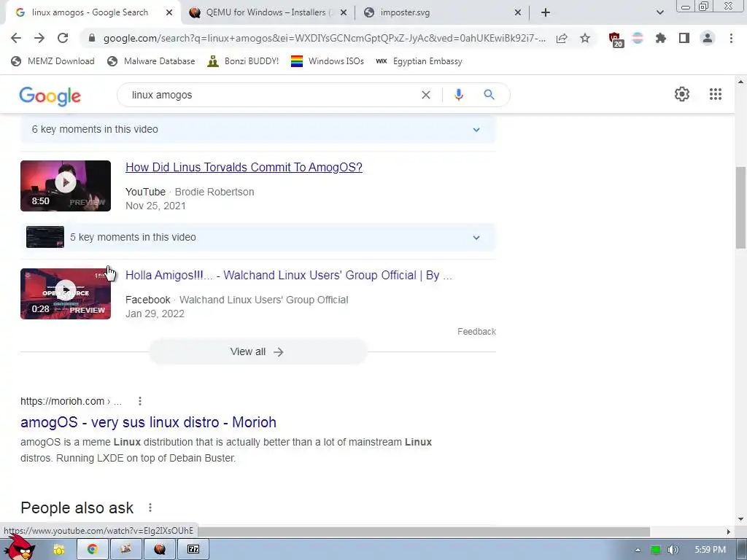This screenshot has height=560, width=747.
Task: Open the tab search dropdown
Action: point(659,13)
